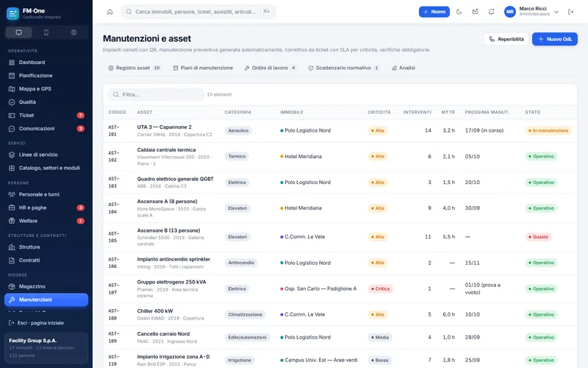Open Dashboard from sidebar
The image size is (588, 368).
click(x=46, y=63)
